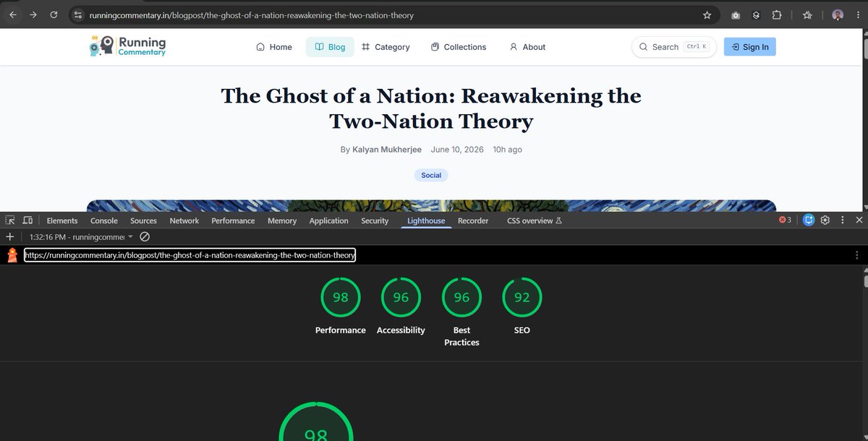
Task: Open the bookmarks star list icon
Action: [x=807, y=15]
